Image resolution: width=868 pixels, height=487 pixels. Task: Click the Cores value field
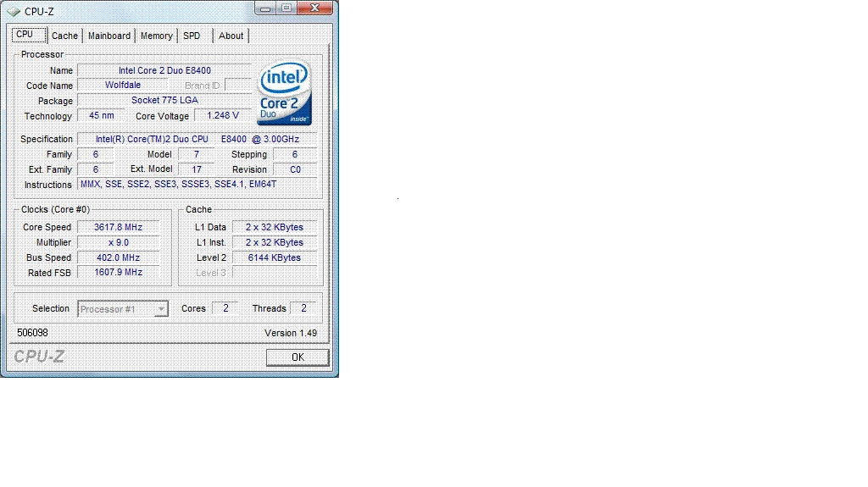pos(225,308)
